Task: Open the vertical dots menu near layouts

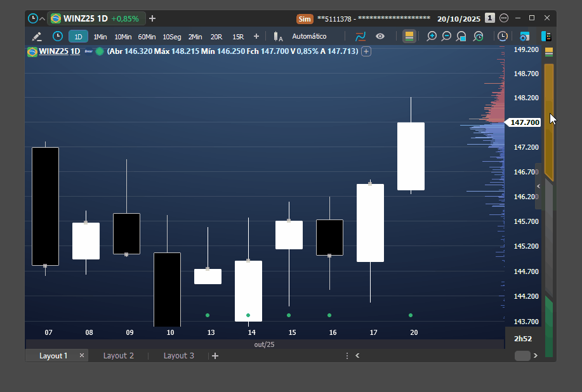Action: (x=347, y=356)
